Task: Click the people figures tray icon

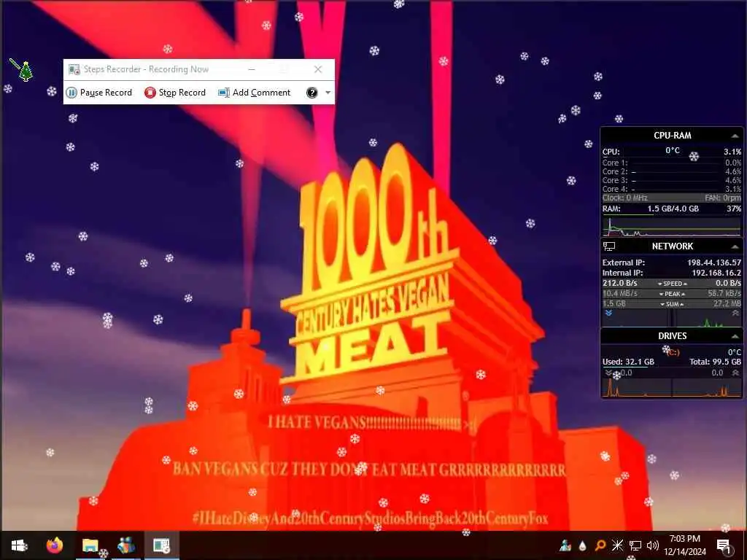Action: (x=565, y=545)
